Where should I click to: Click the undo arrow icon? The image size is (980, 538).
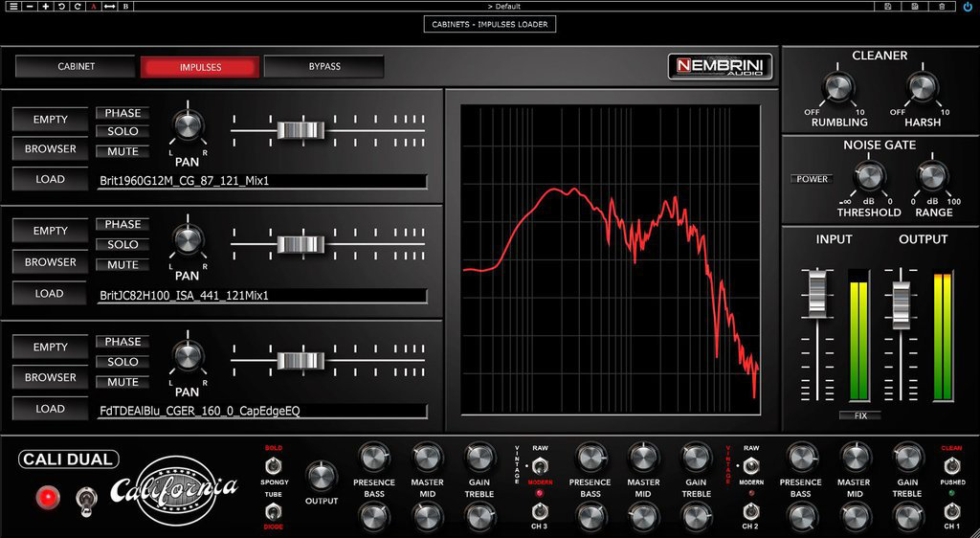(x=61, y=7)
